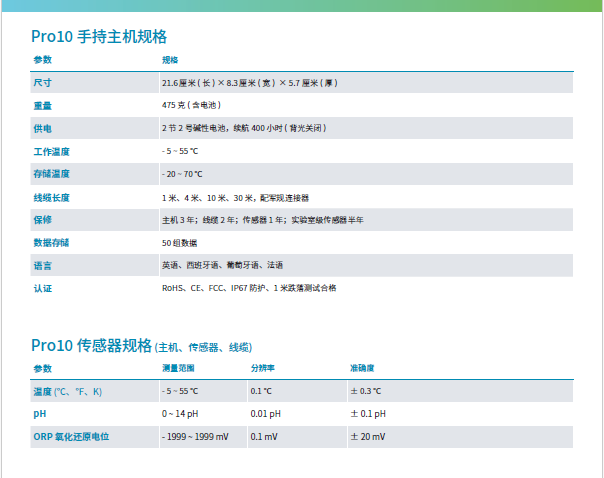Click the '数据存储' parameter label
The image size is (604, 478).
(51, 243)
